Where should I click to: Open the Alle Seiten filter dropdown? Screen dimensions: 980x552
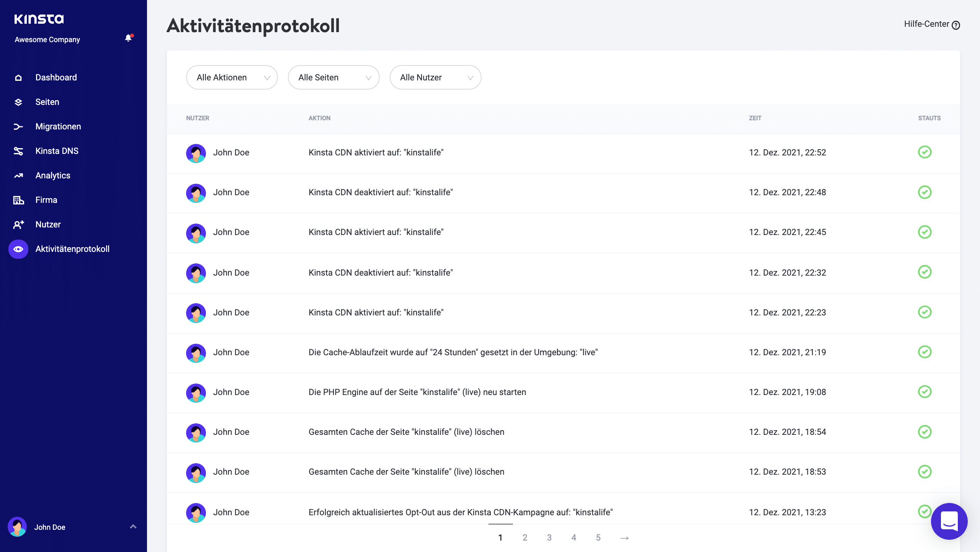pyautogui.click(x=333, y=77)
